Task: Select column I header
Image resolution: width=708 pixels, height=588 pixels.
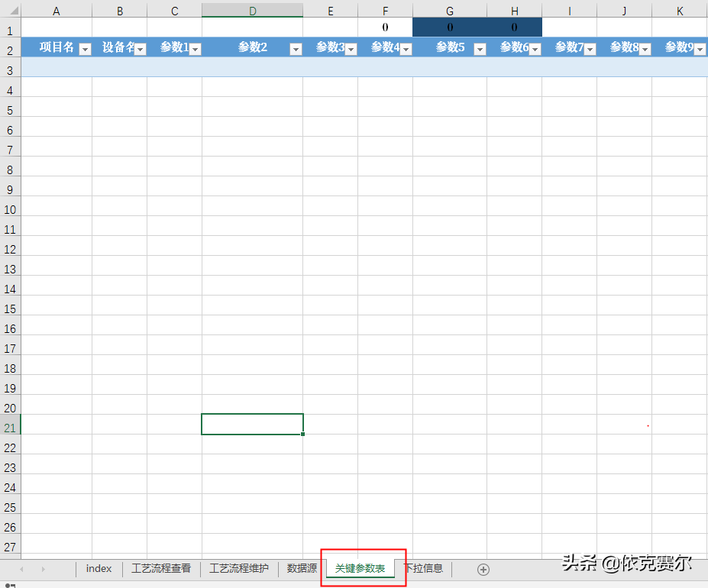Action: (570, 11)
